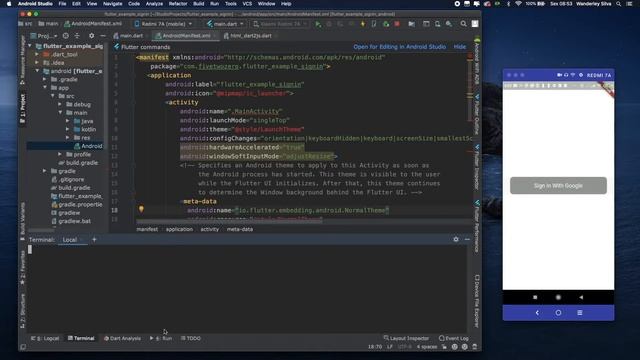Stop the running app with the red square
Image resolution: width=640 pixels, height=360 pixels.
pos(397,24)
